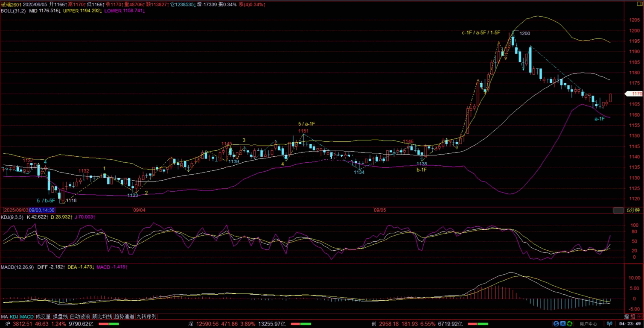Screen dimensions: 644x328
Task: Select the 自动波浪 auto wave tab
Action: tap(80, 316)
